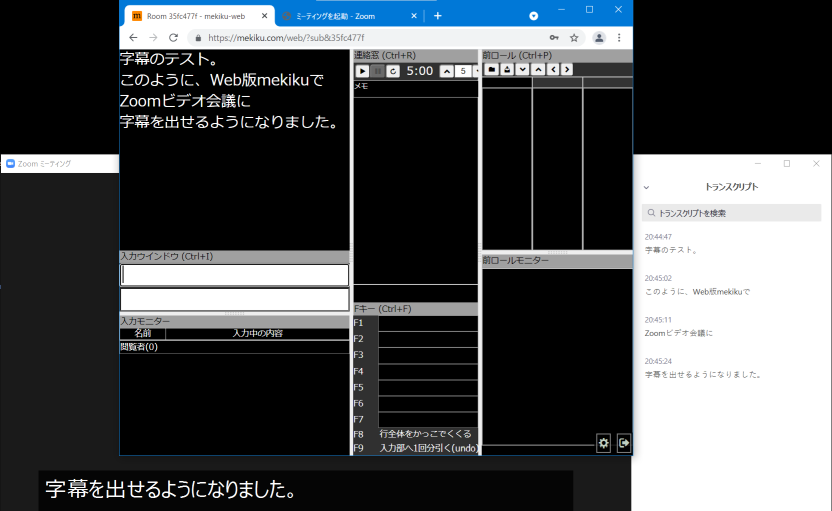Click the mekiku.com address bar URL
832x511 pixels.
pyautogui.click(x=286, y=38)
